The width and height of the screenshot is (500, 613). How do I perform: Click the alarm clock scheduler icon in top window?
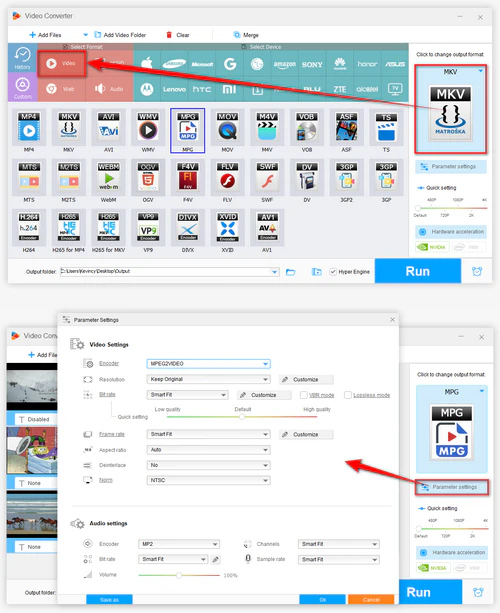point(477,271)
